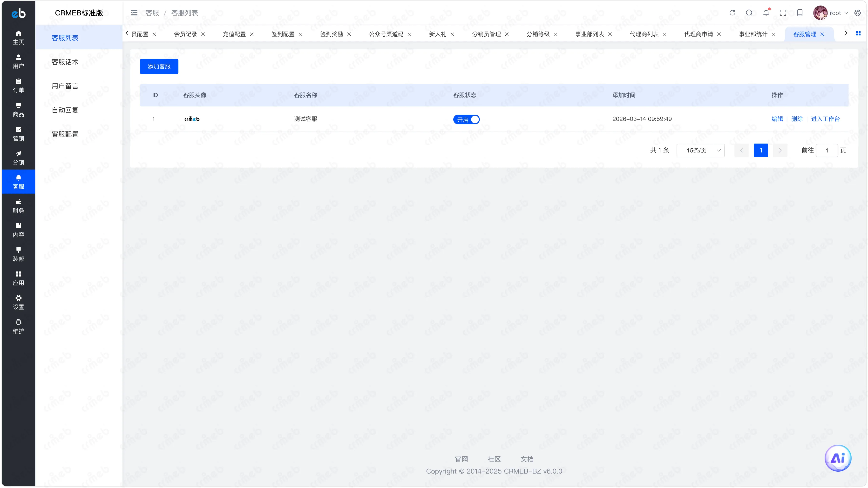
Task: Click 编辑 for 测试客服
Action: [x=777, y=119]
